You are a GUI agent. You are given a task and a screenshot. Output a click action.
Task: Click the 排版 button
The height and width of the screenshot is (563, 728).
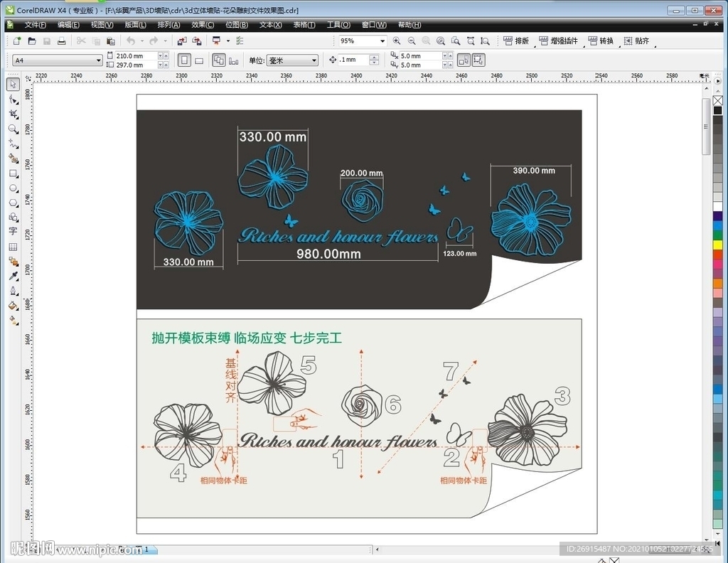[x=516, y=41]
